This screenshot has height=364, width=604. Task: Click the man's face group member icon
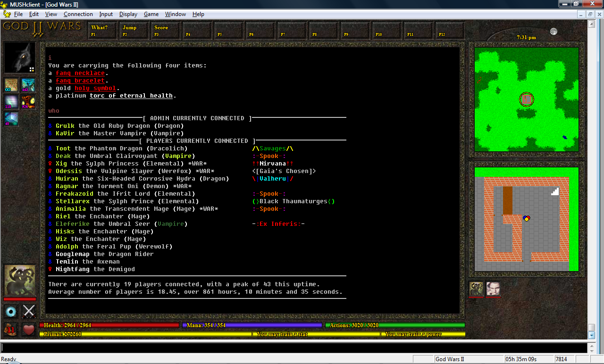(493, 289)
